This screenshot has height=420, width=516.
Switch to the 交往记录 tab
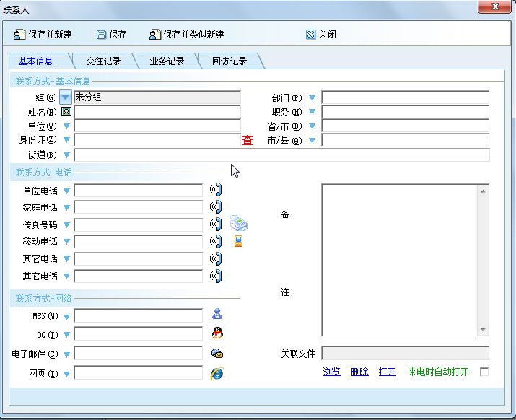click(x=103, y=61)
